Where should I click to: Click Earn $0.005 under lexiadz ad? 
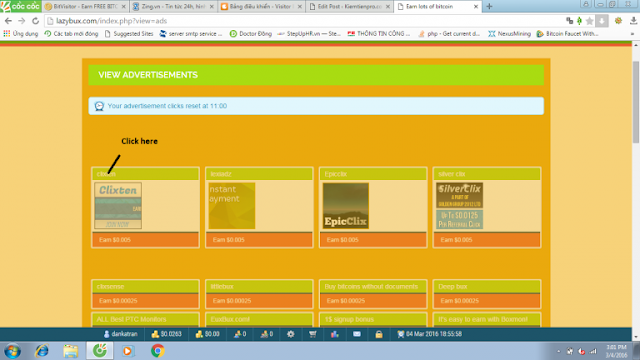pyautogui.click(x=259, y=240)
